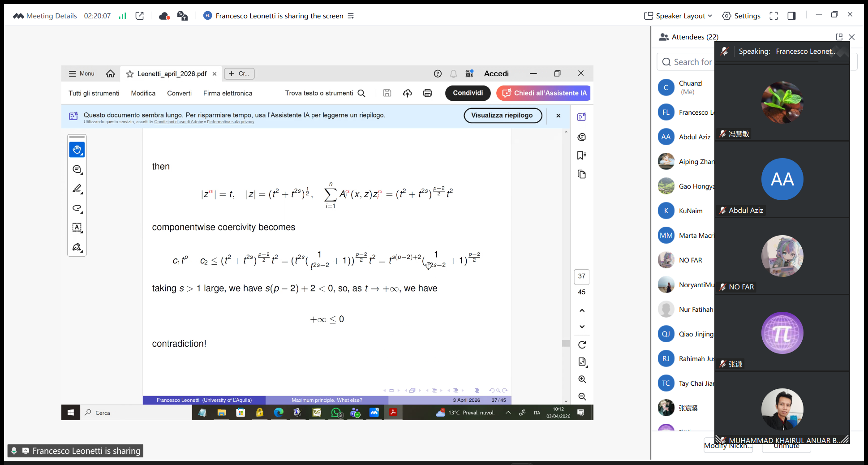Open the share/pop-out icon in meeting bar
This screenshot has height=465, width=868.
tap(140, 16)
